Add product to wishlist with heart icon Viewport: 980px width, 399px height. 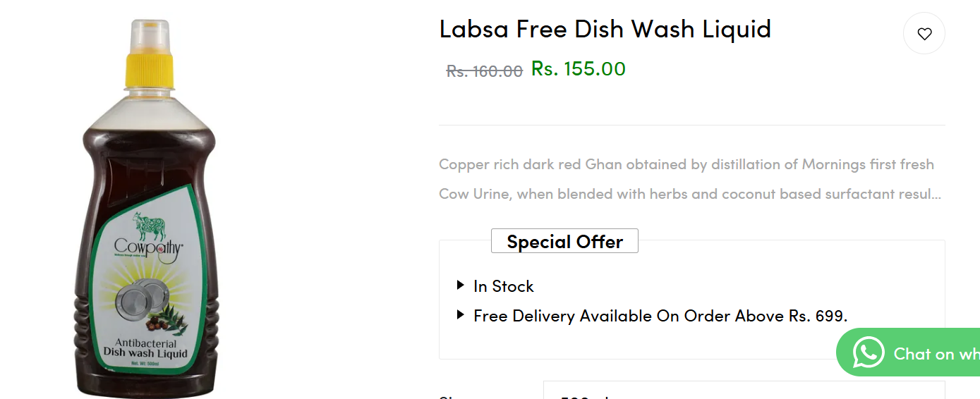pyautogui.click(x=924, y=34)
